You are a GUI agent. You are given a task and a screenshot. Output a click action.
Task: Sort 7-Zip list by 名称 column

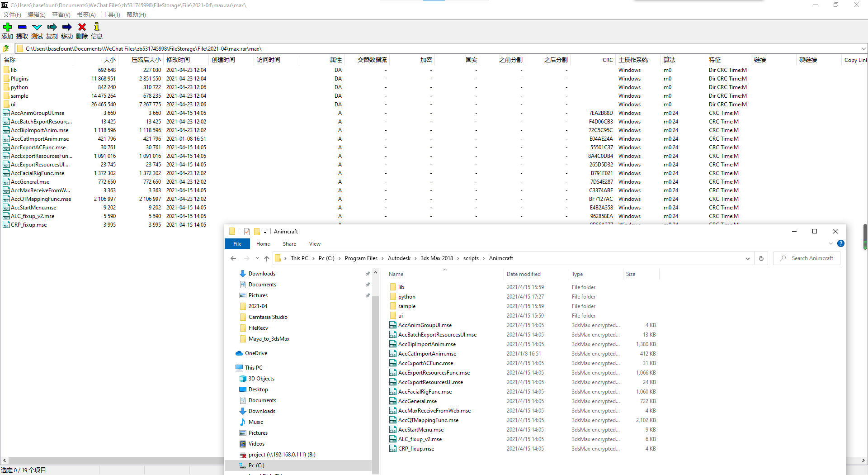36,60
